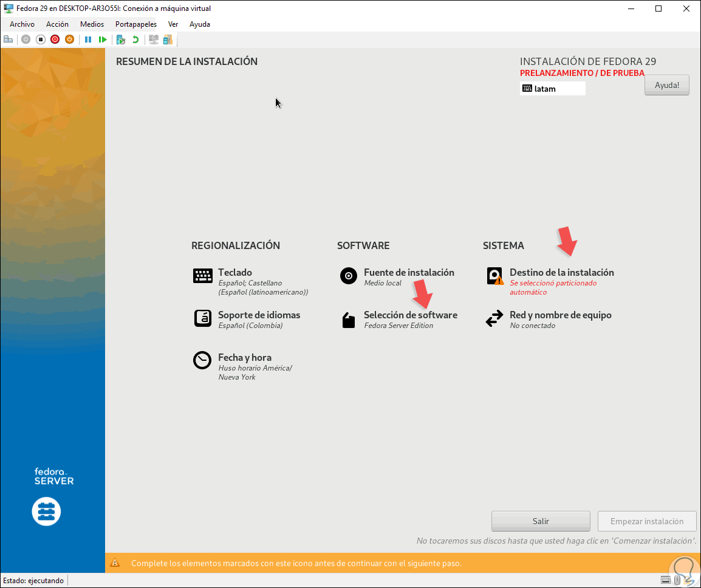Image resolution: width=701 pixels, height=588 pixels.
Task: Click 'PRELANZAMIENTO / DE PRUEBA' red label
Action: tap(582, 73)
